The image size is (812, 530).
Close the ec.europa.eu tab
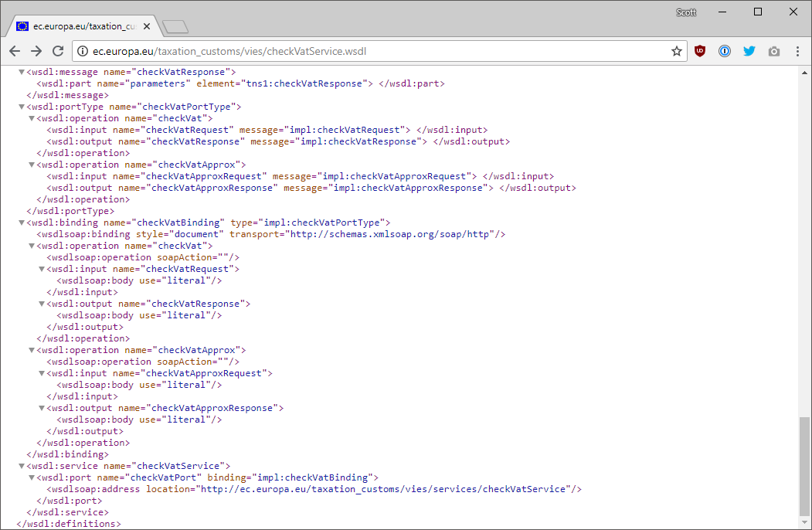tap(147, 26)
